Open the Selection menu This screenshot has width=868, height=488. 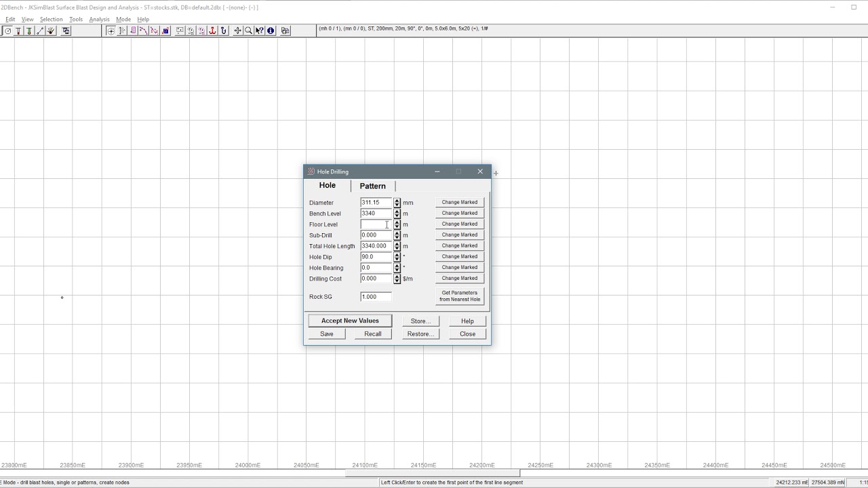(51, 19)
